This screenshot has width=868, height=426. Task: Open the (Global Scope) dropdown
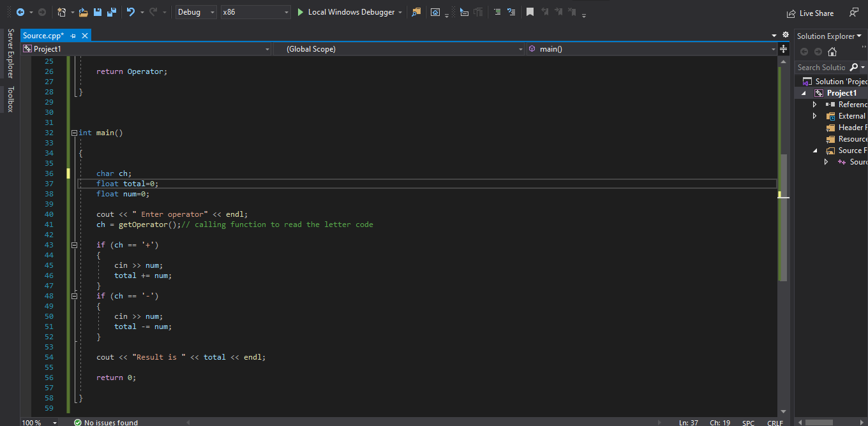(x=400, y=49)
